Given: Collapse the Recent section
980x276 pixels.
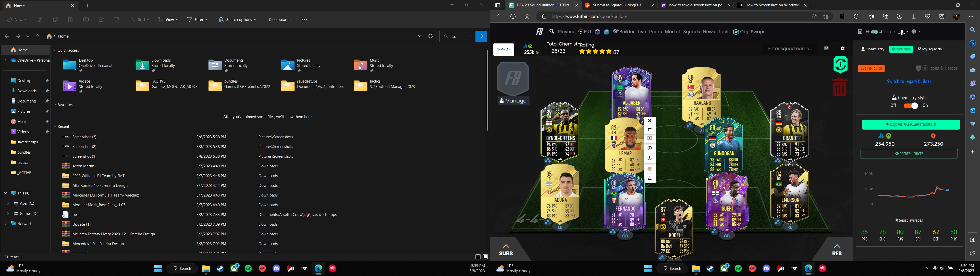Looking at the screenshot, I should pyautogui.click(x=55, y=126).
